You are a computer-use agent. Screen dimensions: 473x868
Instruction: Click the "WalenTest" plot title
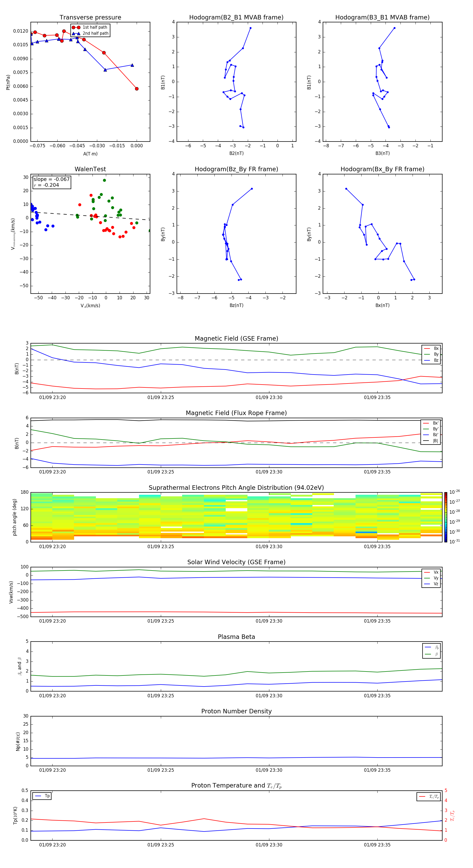click(x=90, y=169)
